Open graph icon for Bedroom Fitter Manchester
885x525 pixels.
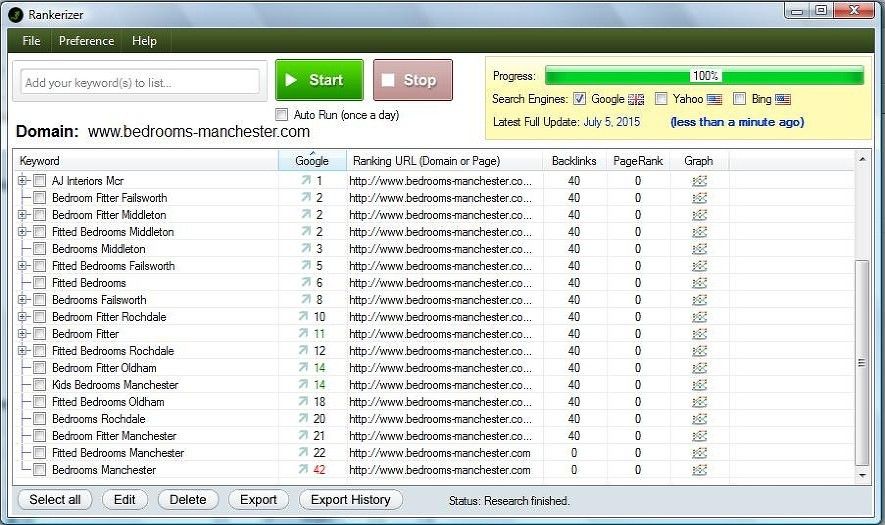click(x=699, y=436)
